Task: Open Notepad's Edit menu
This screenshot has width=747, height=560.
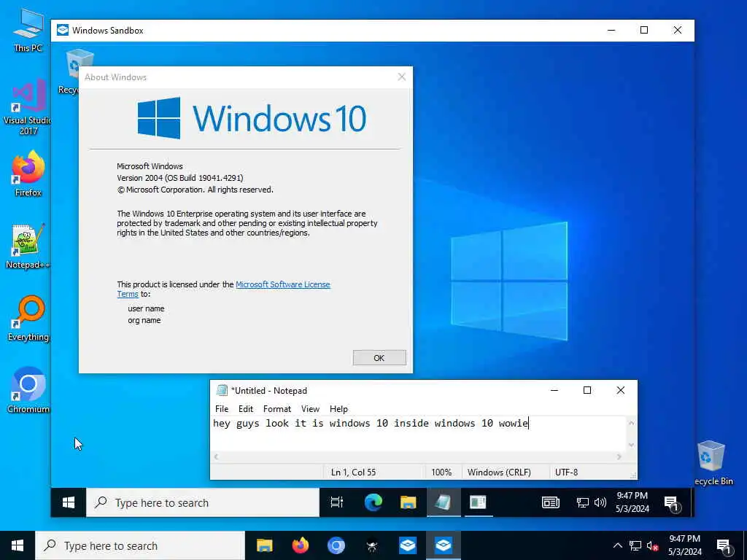Action: pyautogui.click(x=246, y=408)
